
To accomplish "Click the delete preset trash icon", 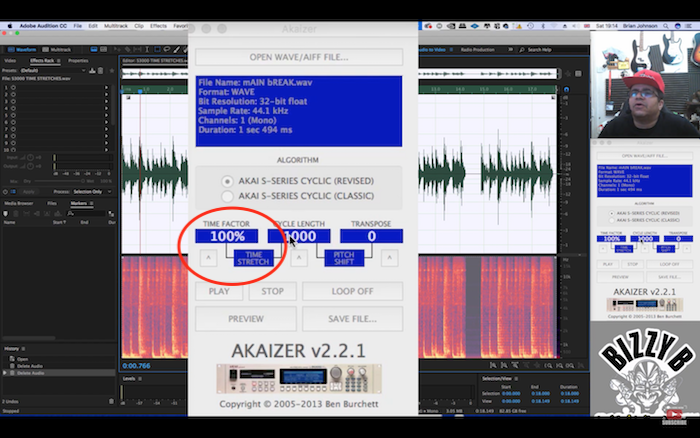I will coord(100,71).
